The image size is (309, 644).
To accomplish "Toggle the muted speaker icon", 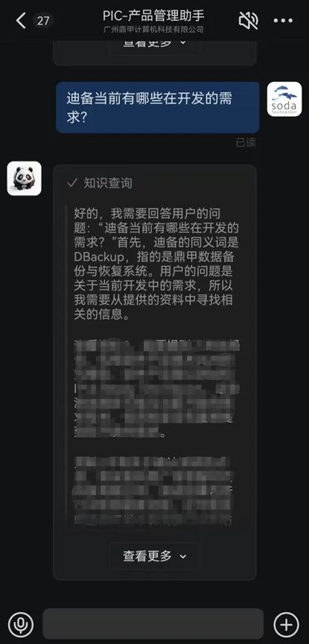I will (x=248, y=20).
